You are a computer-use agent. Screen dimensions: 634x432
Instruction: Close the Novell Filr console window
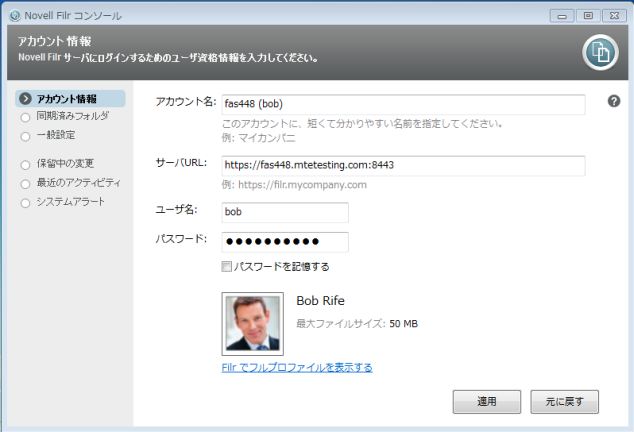615,16
